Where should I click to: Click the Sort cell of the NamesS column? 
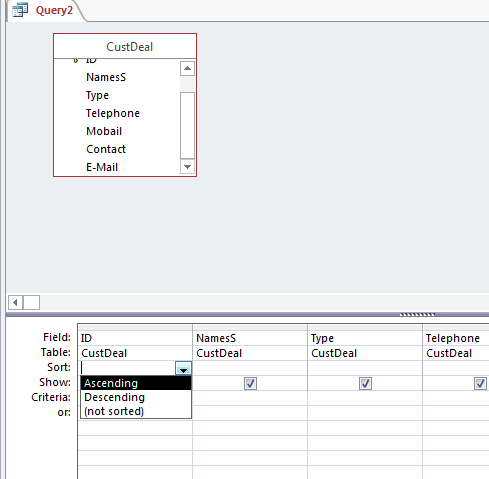pos(250,368)
